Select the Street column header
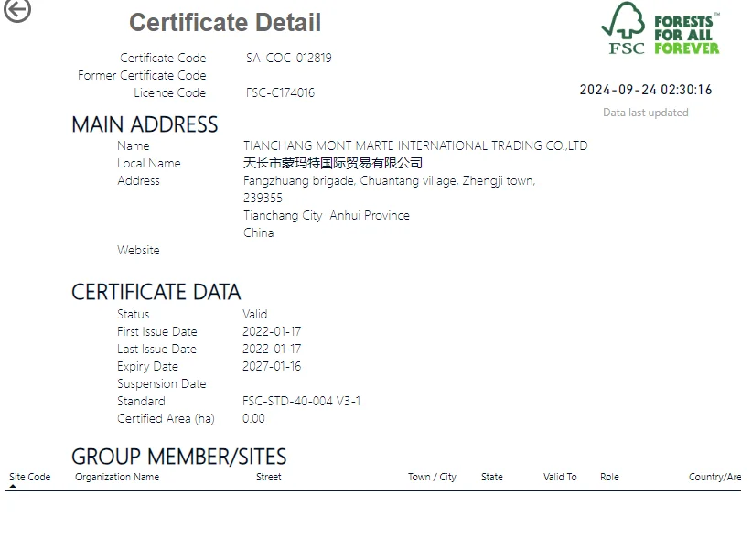 268,477
